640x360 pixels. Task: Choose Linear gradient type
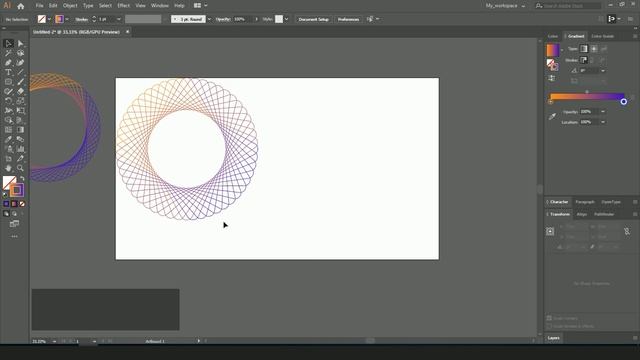tap(584, 49)
